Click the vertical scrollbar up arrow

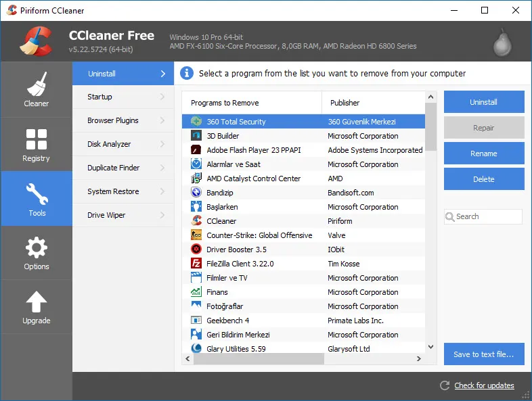[431, 97]
